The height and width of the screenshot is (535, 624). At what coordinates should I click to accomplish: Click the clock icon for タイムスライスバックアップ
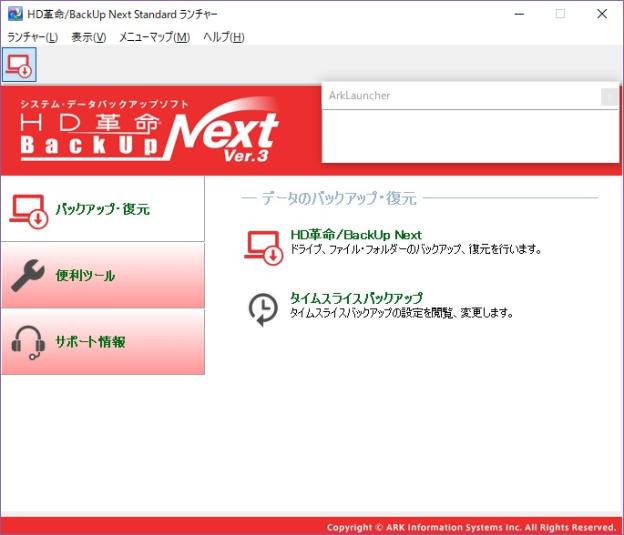(263, 309)
